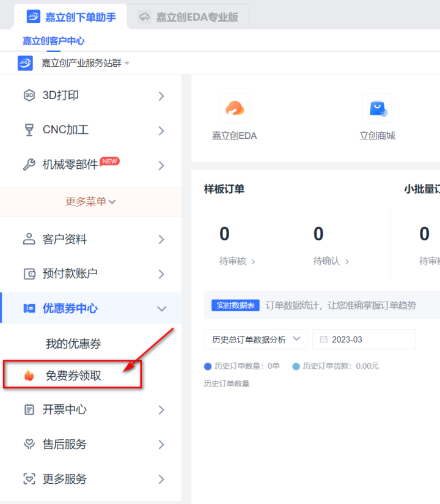
Task: Open 立创商城 via its shopping bag icon
Action: tap(378, 108)
